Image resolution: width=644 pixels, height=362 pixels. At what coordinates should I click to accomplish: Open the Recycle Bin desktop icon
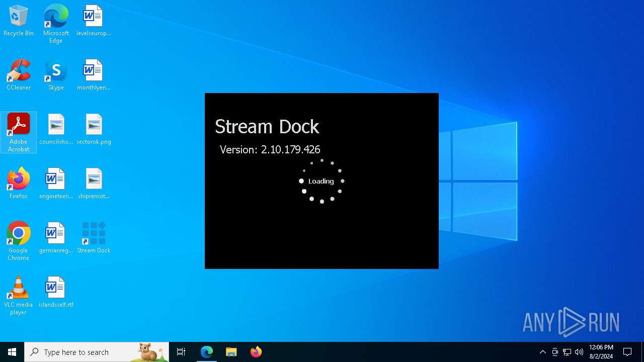(19, 21)
